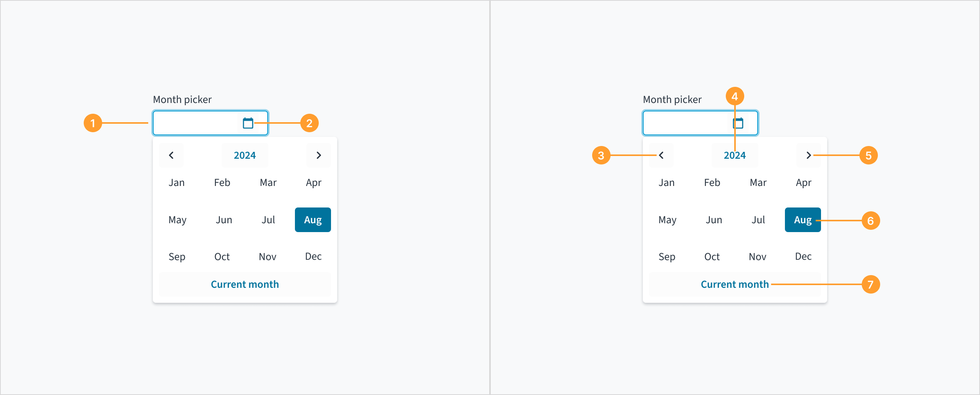The width and height of the screenshot is (980, 395).
Task: Click the back chevron marked by callout 3
Action: click(x=661, y=155)
